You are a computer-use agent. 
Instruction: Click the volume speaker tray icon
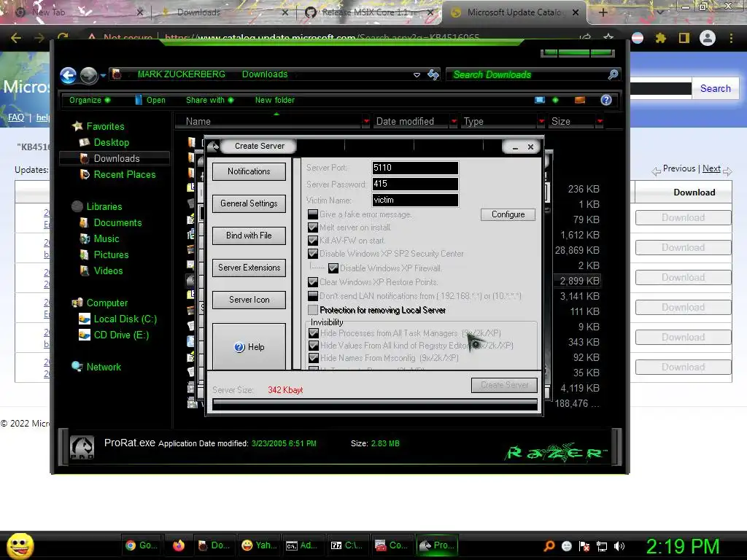tap(619, 546)
